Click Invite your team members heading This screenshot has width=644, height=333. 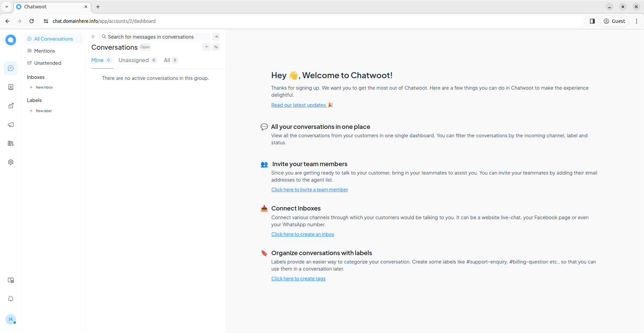(310, 164)
